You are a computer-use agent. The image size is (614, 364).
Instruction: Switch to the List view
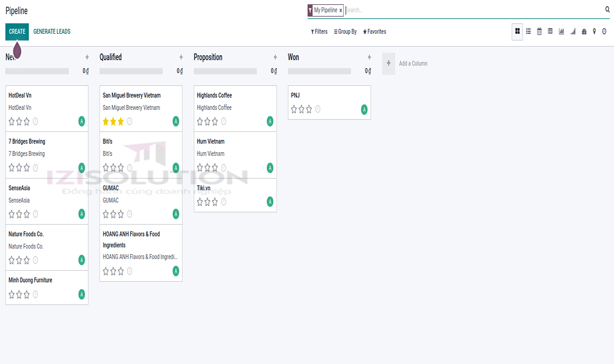tap(528, 31)
